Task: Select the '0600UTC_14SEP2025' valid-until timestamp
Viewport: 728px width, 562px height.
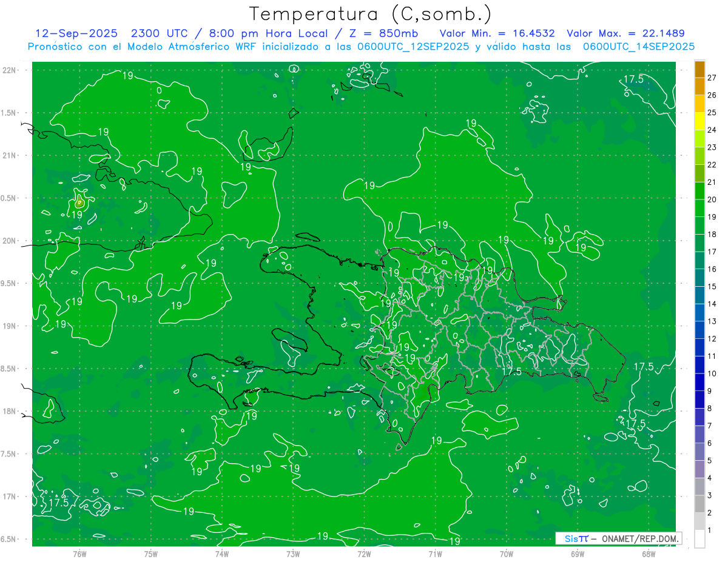Action: 639,46
